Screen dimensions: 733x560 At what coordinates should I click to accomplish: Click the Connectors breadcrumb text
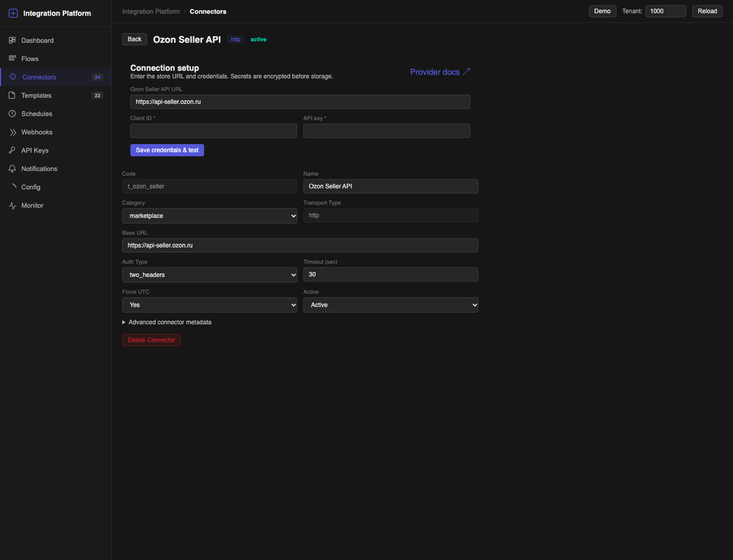[208, 11]
